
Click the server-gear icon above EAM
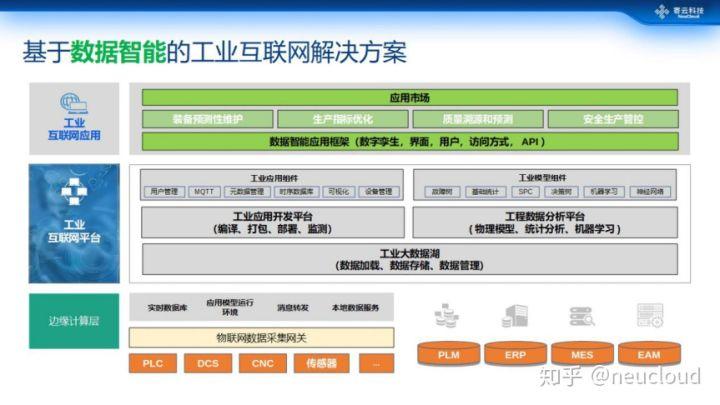pyautogui.click(x=650, y=315)
